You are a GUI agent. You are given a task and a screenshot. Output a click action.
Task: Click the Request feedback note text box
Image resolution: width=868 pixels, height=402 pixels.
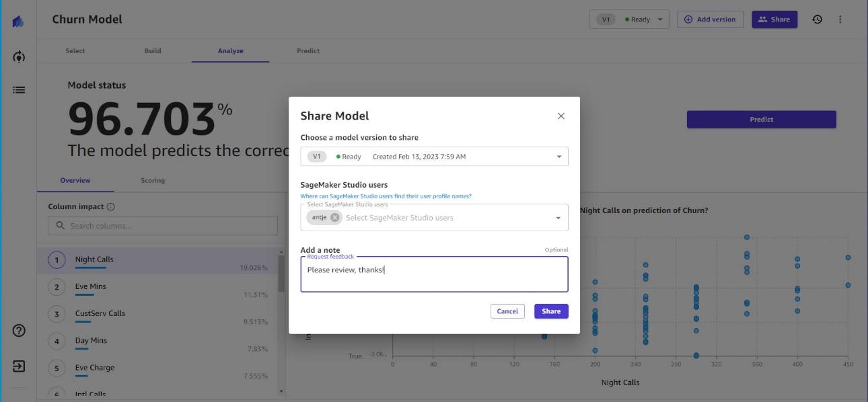coord(435,274)
